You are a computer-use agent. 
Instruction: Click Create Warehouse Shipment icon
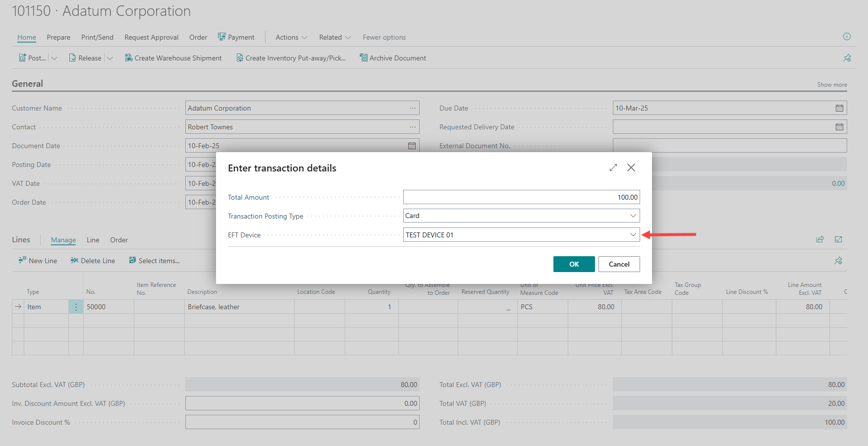(x=129, y=58)
